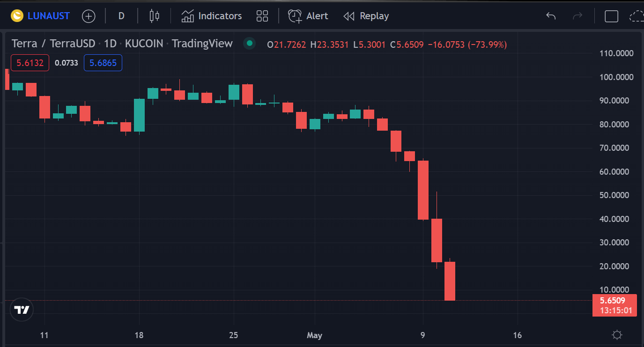Click the open value O21.7262 in the legend
This screenshot has height=347, width=644.
click(286, 44)
